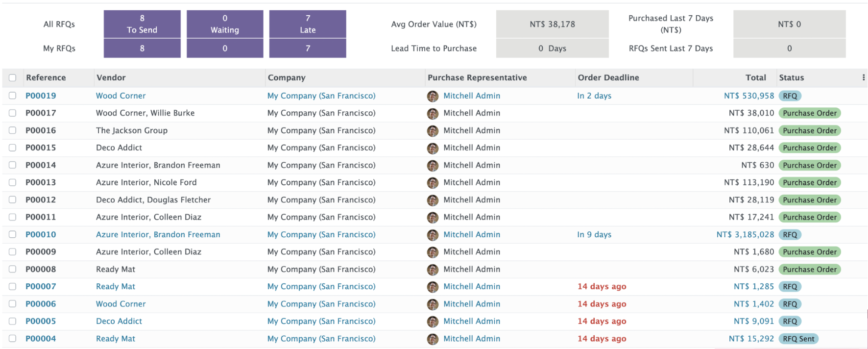This screenshot has width=868, height=349.
Task: Click the avatar icon in P00014 row
Action: pyautogui.click(x=433, y=166)
